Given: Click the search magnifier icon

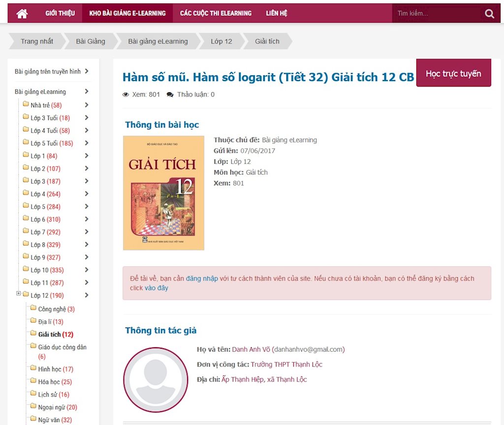Looking at the screenshot, I should tap(489, 14).
